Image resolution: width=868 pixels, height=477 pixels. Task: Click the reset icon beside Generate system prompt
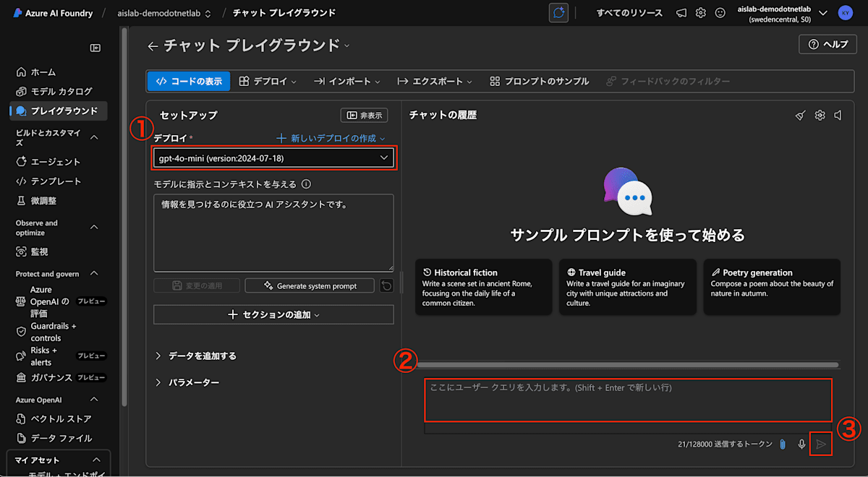tap(386, 285)
